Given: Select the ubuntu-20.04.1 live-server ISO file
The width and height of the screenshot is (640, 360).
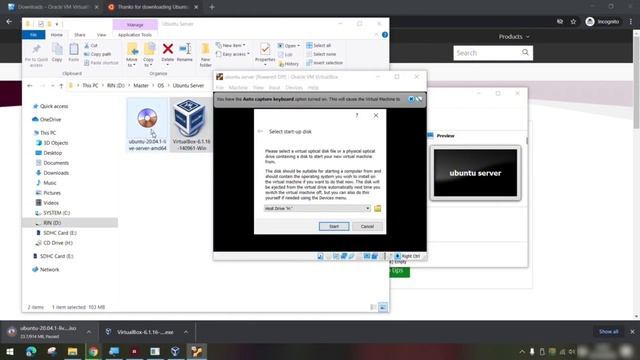Looking at the screenshot, I should click(147, 125).
